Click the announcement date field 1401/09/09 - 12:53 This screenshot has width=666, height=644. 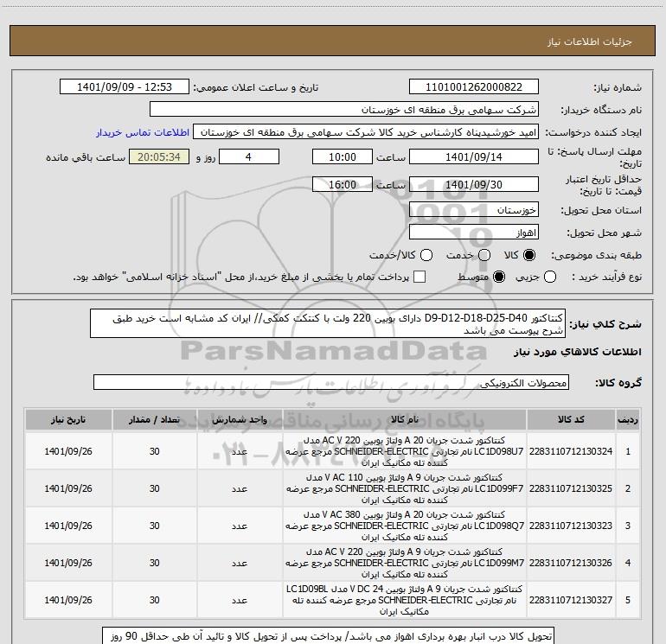coord(125,87)
